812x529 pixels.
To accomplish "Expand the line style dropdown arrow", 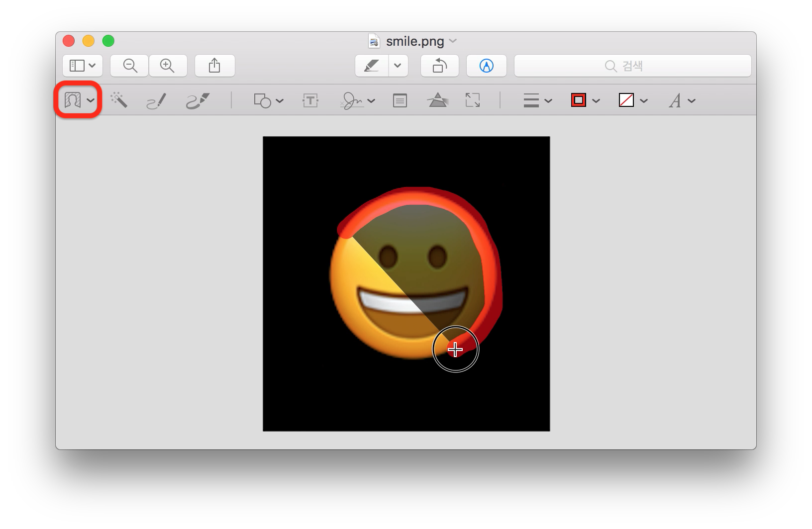I will point(548,101).
